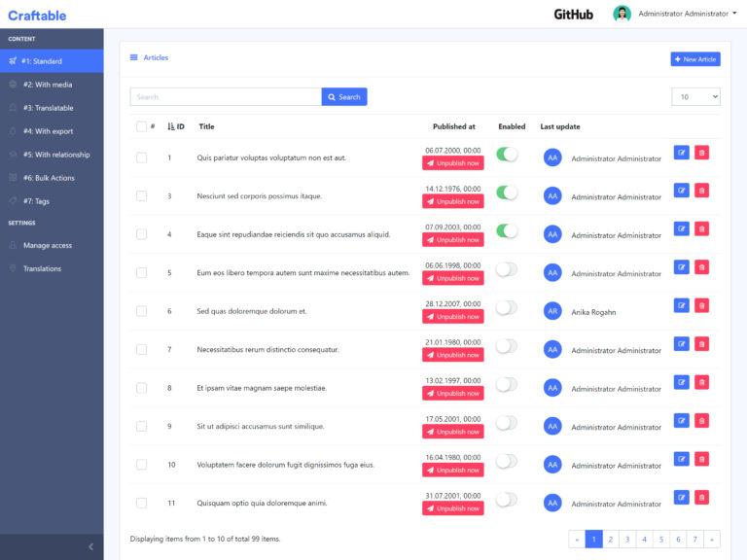Go to pagination page 4
747x560 pixels.
[644, 539]
